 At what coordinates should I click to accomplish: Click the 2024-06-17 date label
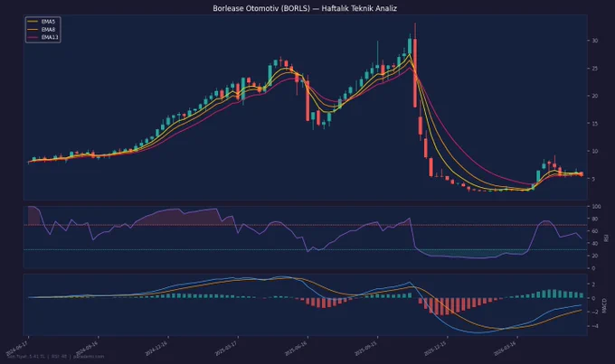tap(17, 348)
